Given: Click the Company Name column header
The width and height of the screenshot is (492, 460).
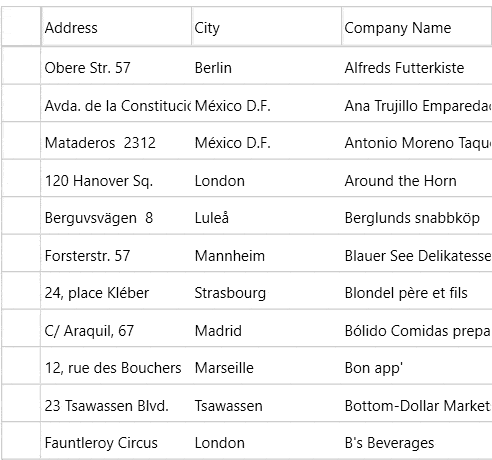Looking at the screenshot, I should coord(417,27).
